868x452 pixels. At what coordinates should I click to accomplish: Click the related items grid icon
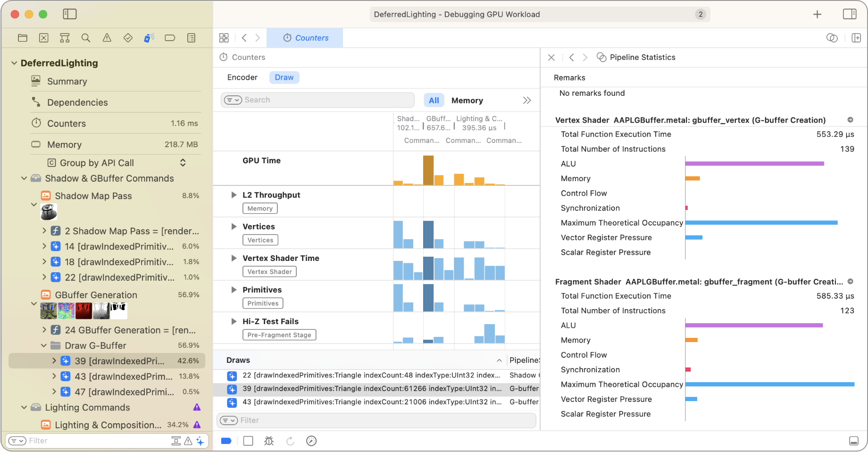(x=224, y=38)
